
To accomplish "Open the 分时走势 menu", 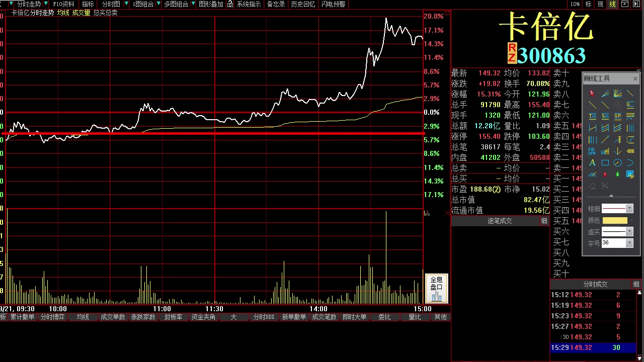I will pyautogui.click(x=29, y=4).
